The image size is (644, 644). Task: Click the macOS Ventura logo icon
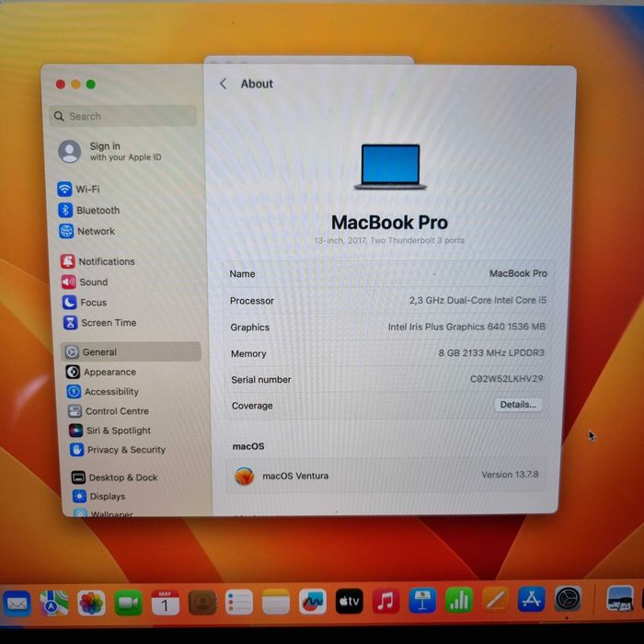[245, 476]
